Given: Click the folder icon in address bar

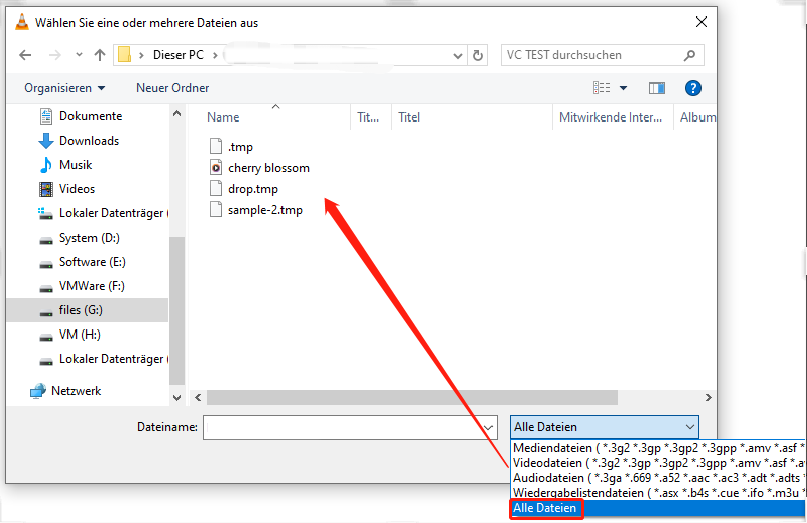Looking at the screenshot, I should pyautogui.click(x=124, y=55).
